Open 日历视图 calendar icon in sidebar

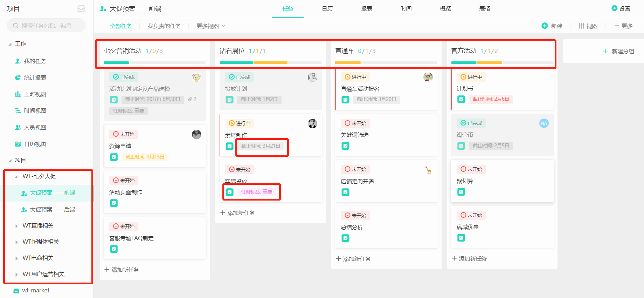pos(18,144)
